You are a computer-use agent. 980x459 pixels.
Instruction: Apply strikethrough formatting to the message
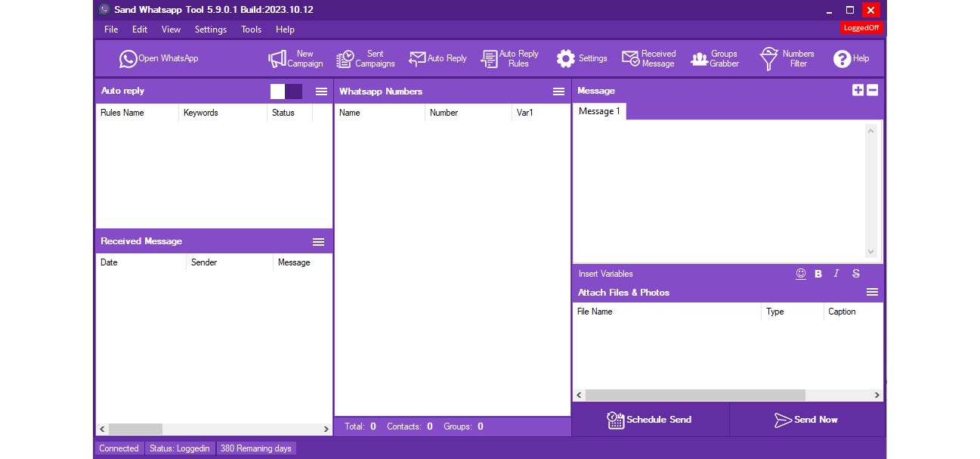pyautogui.click(x=856, y=274)
